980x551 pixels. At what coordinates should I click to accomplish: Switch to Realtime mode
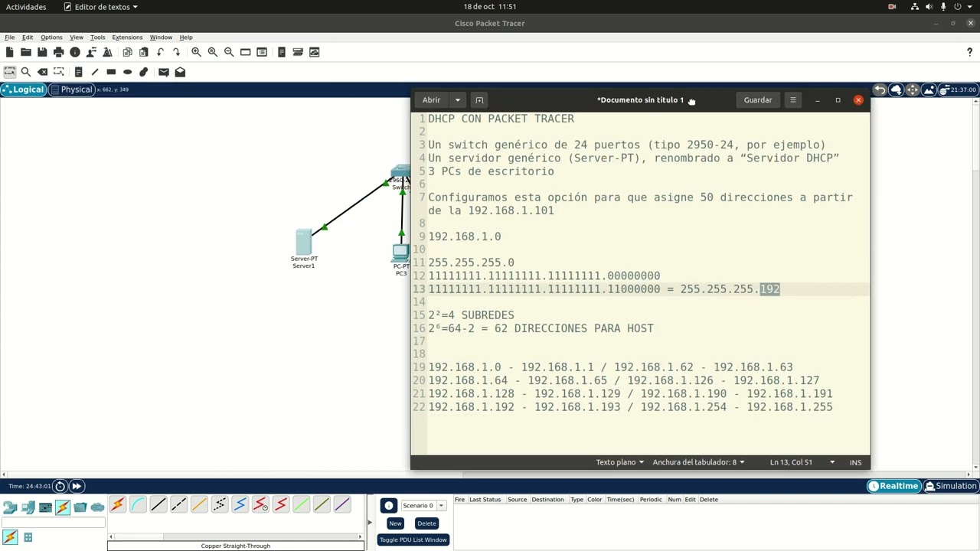coord(893,486)
